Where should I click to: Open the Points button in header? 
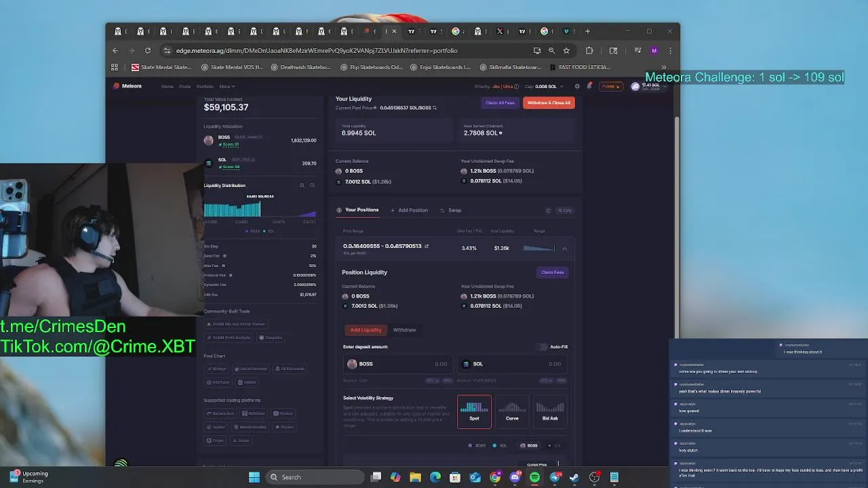pos(610,86)
